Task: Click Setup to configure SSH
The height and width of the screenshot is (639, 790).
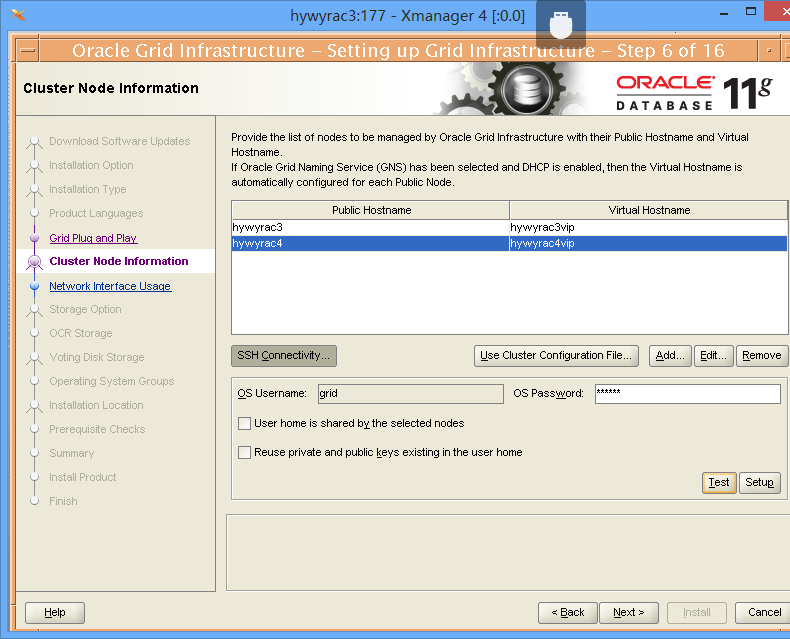Action: coord(759,483)
